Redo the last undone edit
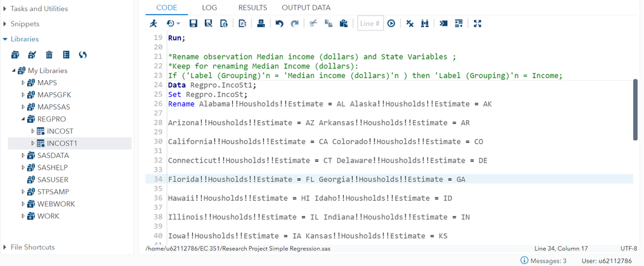The image size is (644, 266). [x=295, y=23]
